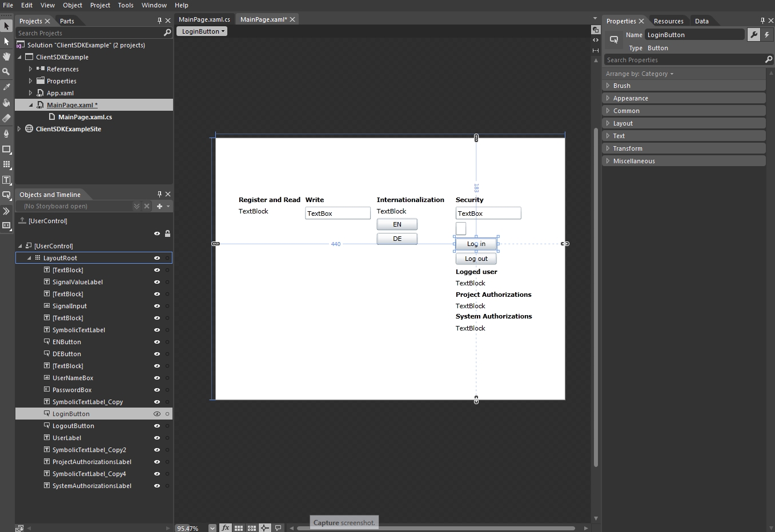Open the Events lightning bolt view
This screenshot has width=775, height=532.
[x=767, y=35]
